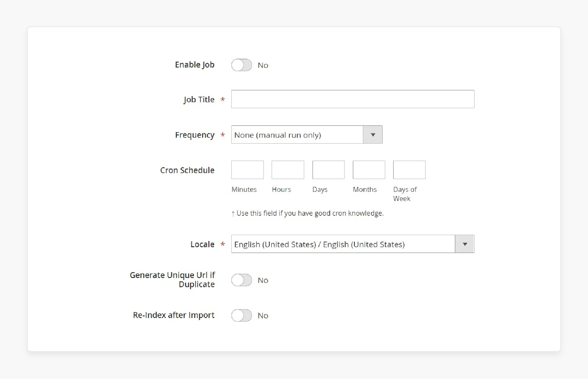Image resolution: width=588 pixels, height=379 pixels.
Task: Click the Frequency label
Action: coord(195,135)
